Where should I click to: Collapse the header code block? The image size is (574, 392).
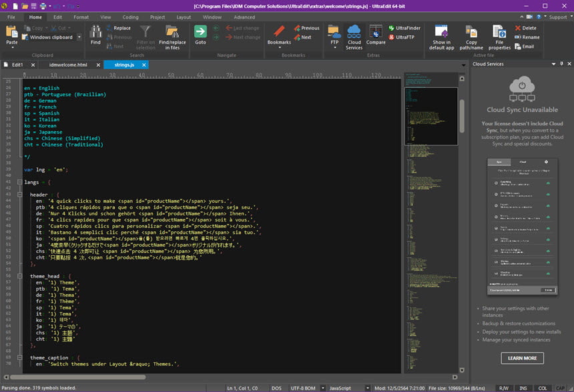[x=20, y=195]
